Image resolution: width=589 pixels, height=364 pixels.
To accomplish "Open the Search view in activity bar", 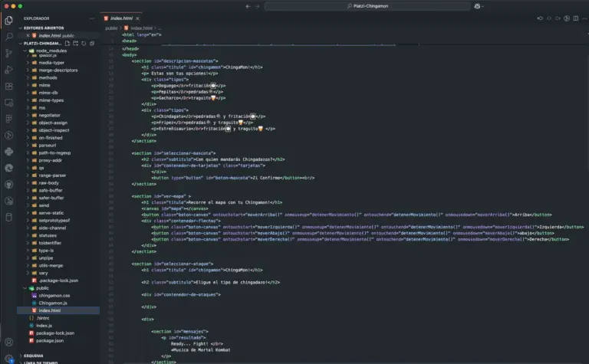I will pos(8,35).
